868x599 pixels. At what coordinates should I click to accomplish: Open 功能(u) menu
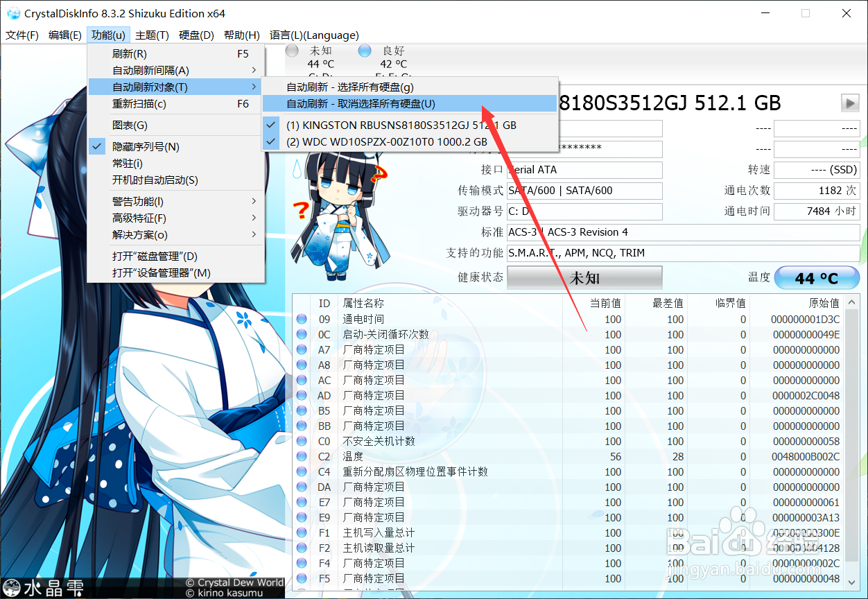(108, 35)
